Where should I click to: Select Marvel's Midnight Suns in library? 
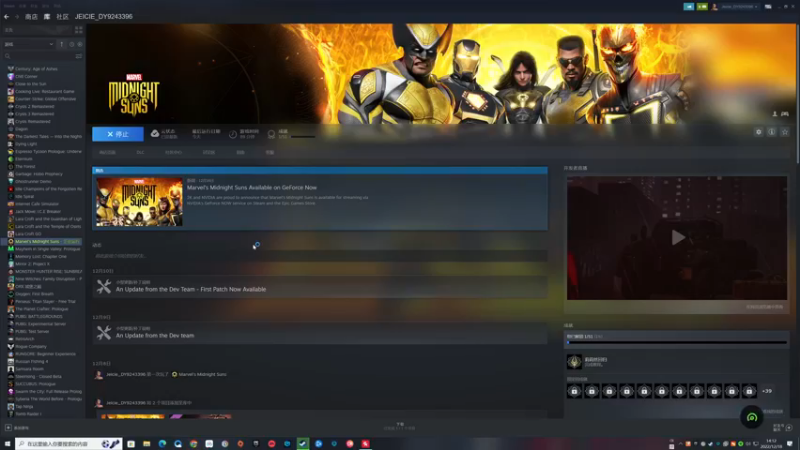[43, 241]
